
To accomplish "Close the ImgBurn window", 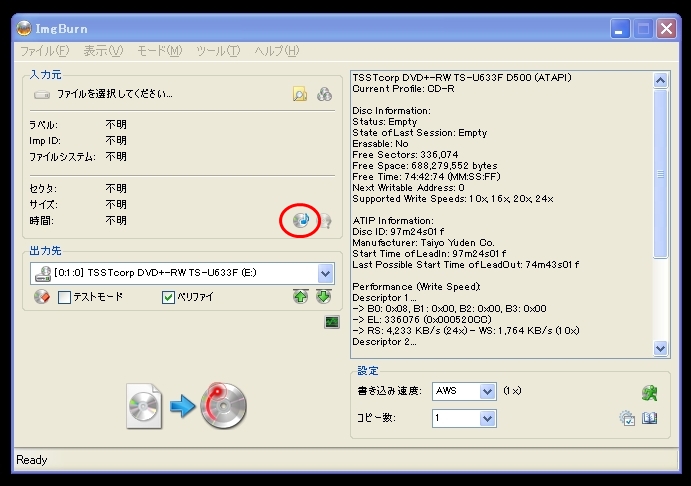I will pyautogui.click(x=666, y=29).
